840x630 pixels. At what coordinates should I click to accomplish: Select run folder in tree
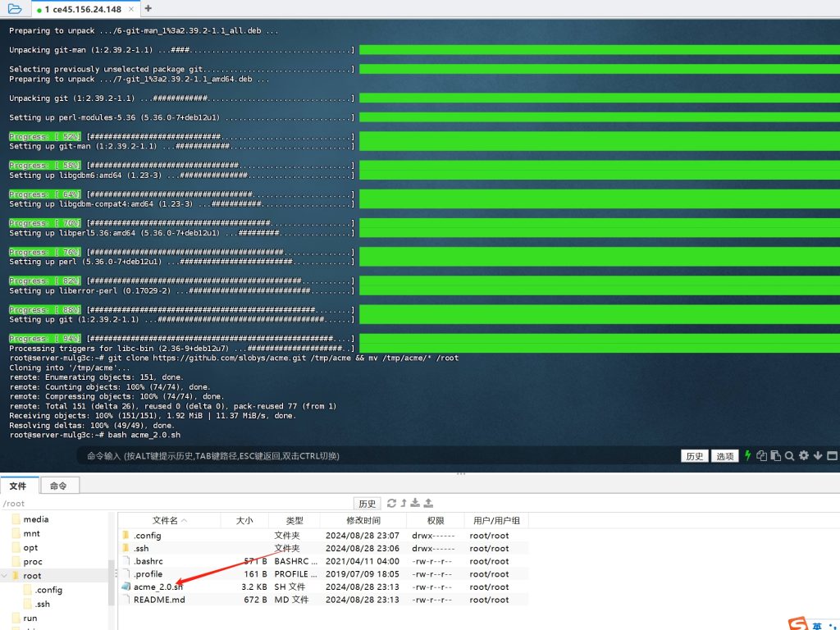[30, 618]
